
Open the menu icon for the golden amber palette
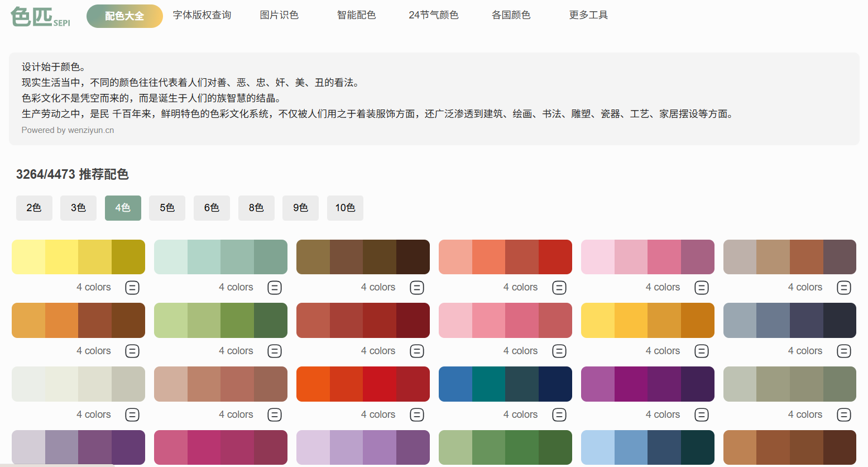pos(702,351)
